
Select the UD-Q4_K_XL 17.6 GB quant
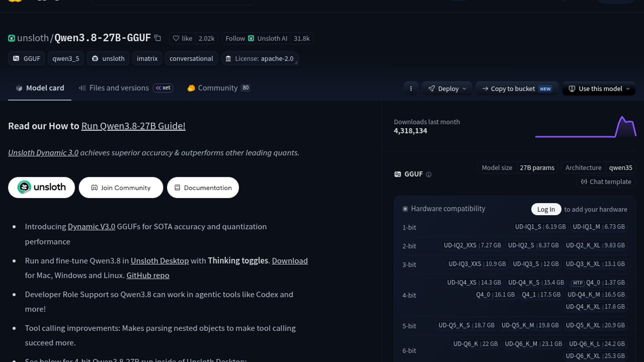coord(595,307)
